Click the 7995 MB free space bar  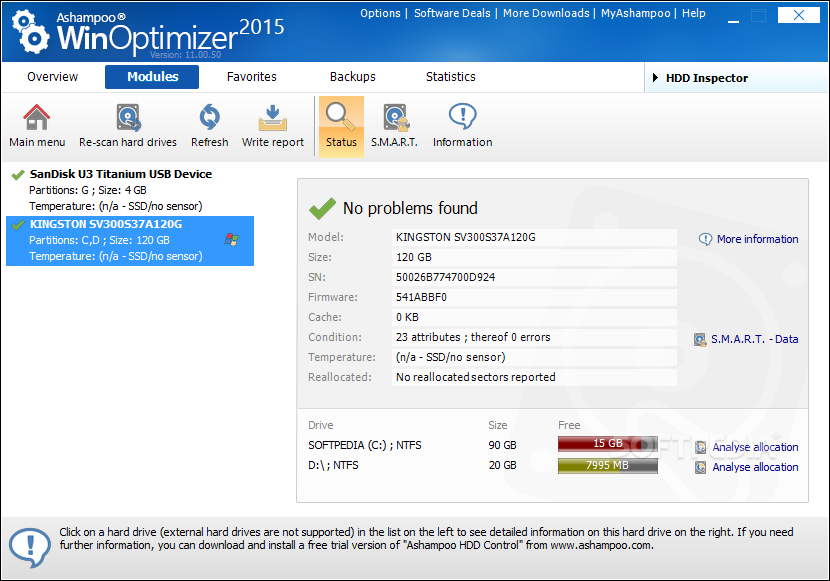pos(608,466)
